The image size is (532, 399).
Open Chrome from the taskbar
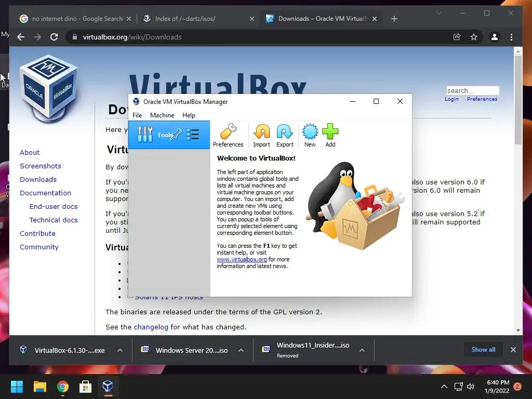pyautogui.click(x=62, y=387)
